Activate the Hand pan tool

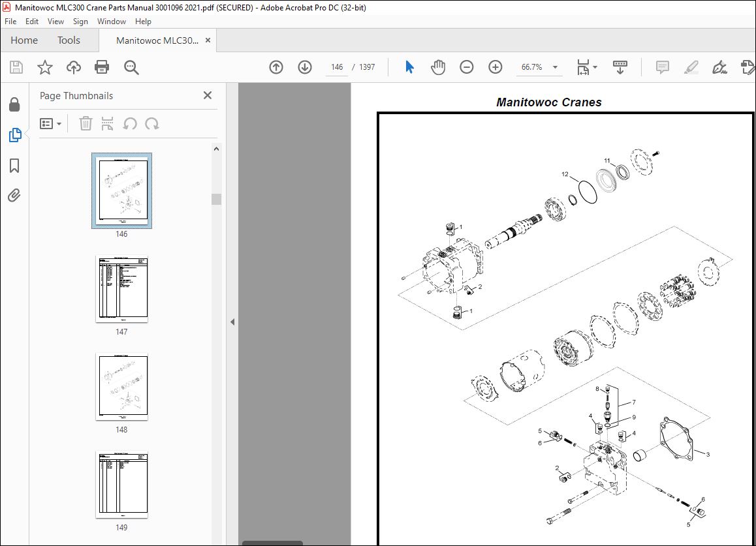[x=438, y=67]
